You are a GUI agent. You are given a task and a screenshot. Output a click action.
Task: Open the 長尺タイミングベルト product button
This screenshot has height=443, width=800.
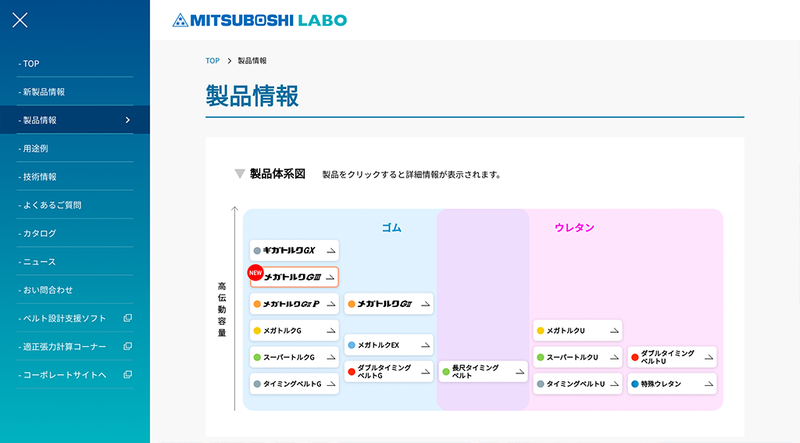(x=483, y=372)
